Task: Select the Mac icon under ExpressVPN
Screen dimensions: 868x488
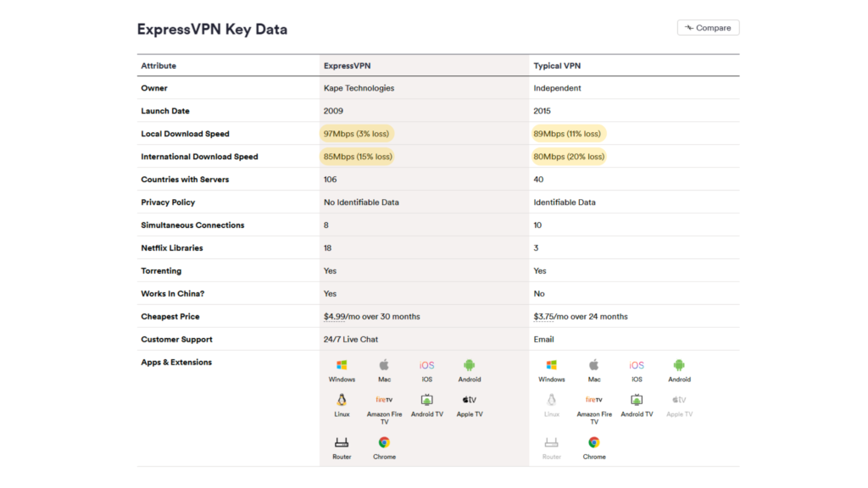Action: click(x=384, y=365)
